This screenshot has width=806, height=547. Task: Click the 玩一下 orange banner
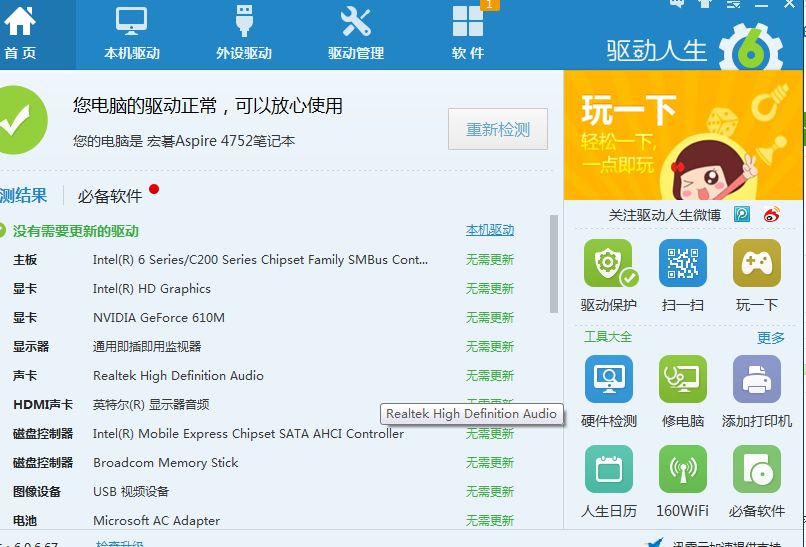[x=683, y=135]
